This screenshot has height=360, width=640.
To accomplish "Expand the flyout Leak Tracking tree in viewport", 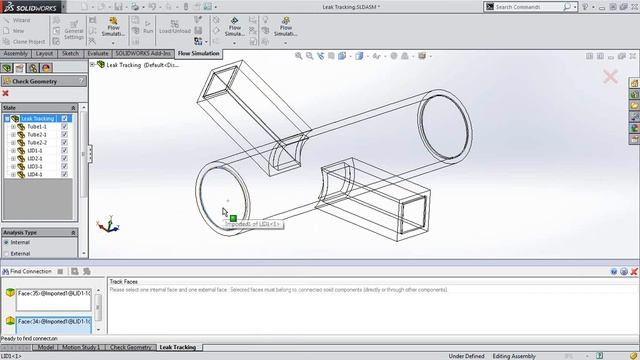I will [93, 64].
